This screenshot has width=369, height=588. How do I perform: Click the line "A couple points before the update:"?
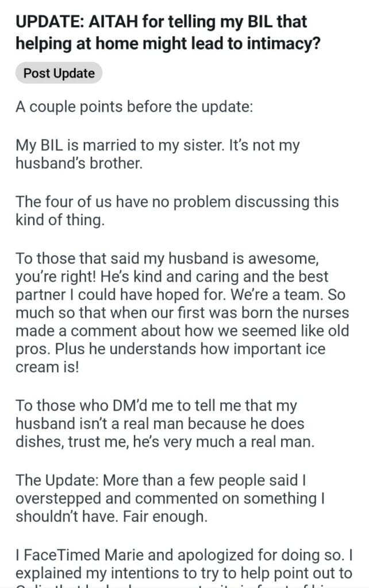click(134, 107)
